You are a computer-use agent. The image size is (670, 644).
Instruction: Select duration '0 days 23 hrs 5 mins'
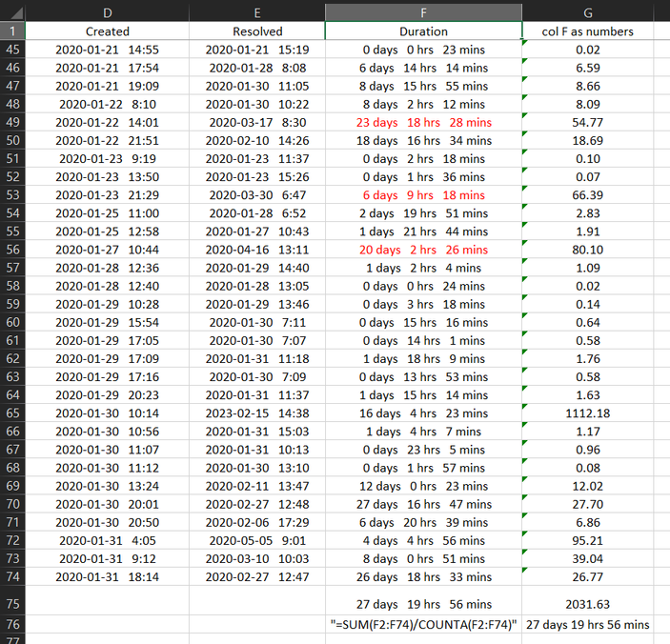pyautogui.click(x=423, y=450)
